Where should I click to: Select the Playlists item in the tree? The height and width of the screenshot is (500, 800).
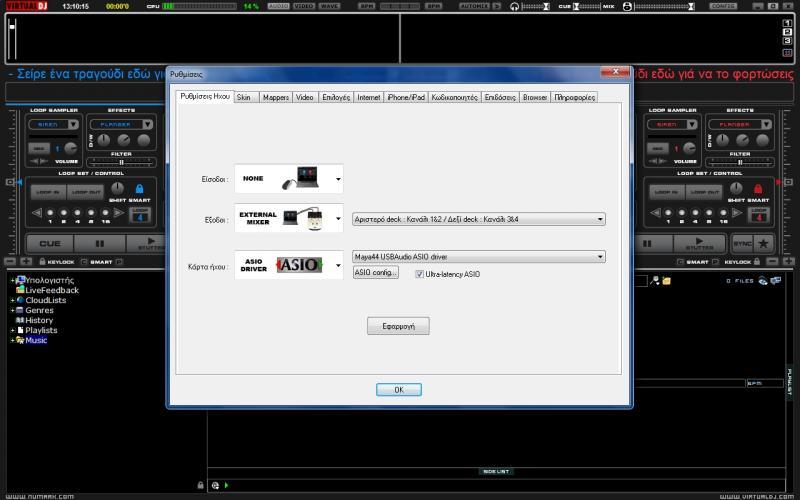tap(41, 330)
